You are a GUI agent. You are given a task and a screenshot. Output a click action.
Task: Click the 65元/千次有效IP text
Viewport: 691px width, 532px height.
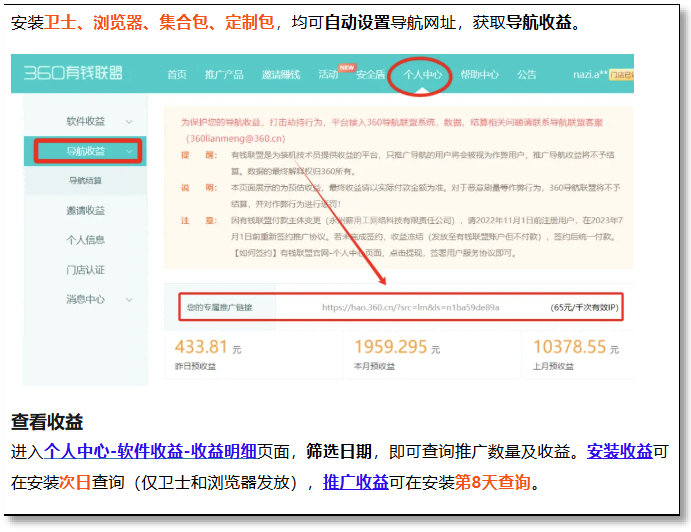point(584,307)
